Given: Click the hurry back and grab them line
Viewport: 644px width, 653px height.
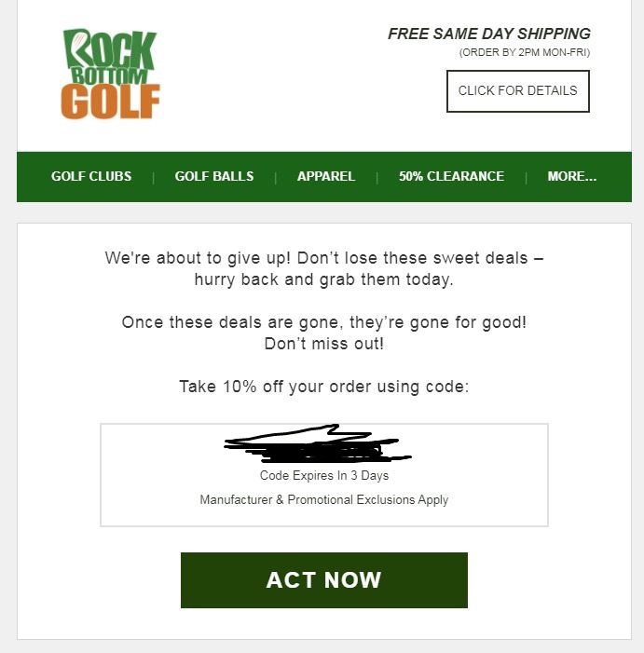Looking at the screenshot, I should point(324,279).
